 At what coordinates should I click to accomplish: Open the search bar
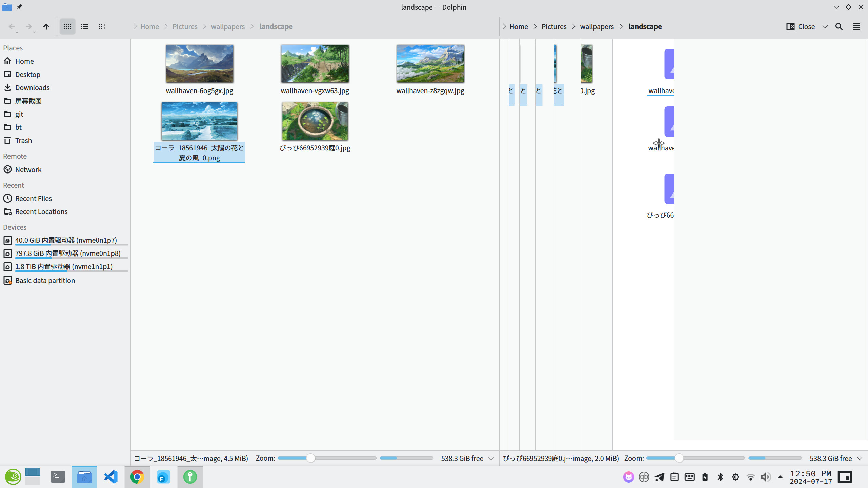pyautogui.click(x=839, y=26)
